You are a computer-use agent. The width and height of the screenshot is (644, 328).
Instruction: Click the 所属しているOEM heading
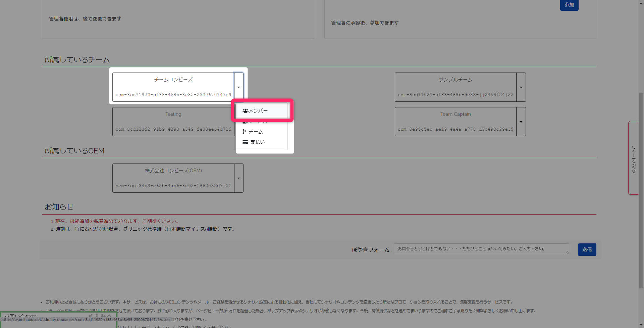(x=74, y=151)
